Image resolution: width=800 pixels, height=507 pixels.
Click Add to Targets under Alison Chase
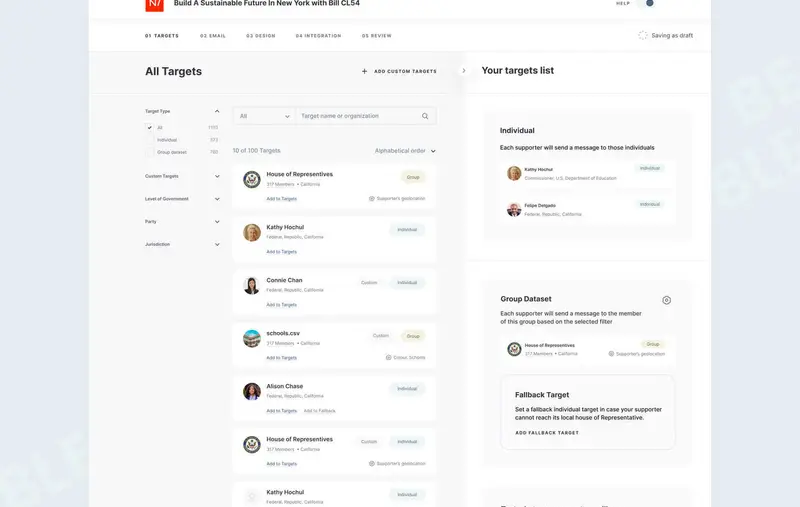pos(281,411)
